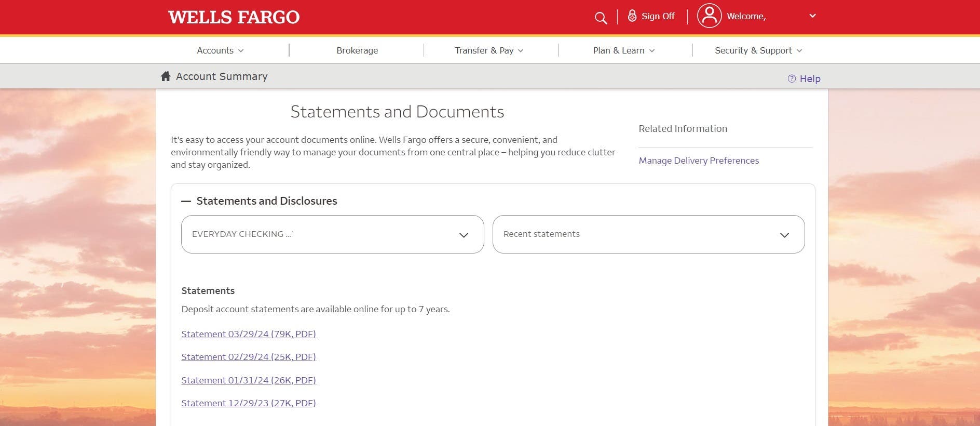
Task: Expand the Plan & Learn menu
Action: [x=623, y=50]
